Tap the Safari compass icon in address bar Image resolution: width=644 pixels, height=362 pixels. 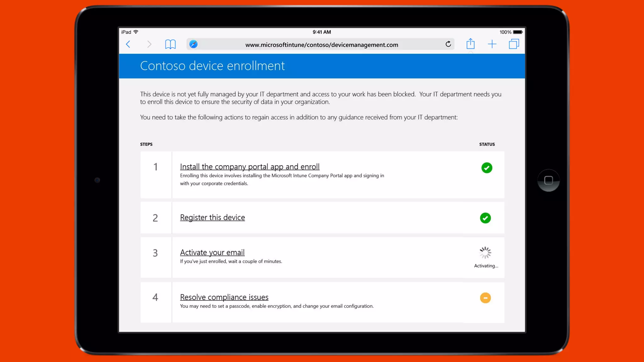tap(193, 44)
